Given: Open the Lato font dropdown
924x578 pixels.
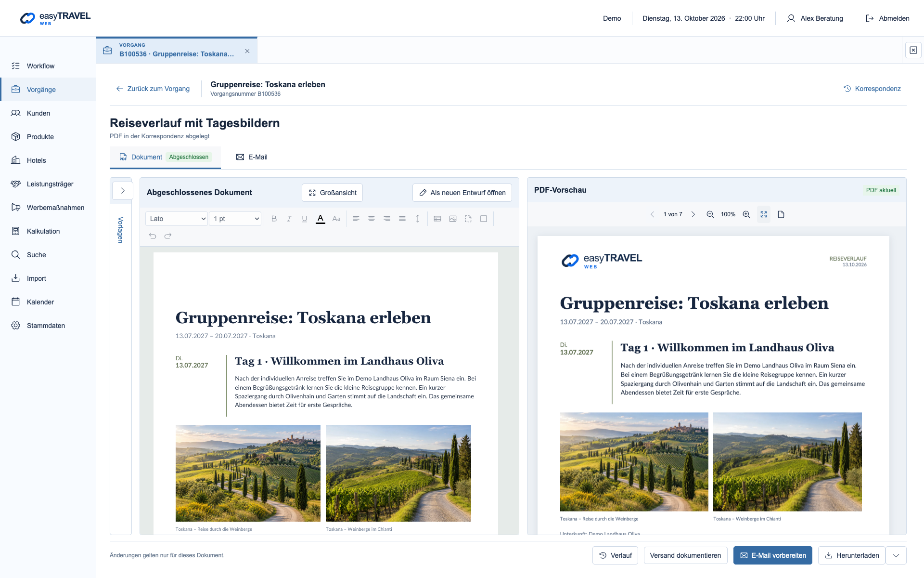Looking at the screenshot, I should 177,219.
